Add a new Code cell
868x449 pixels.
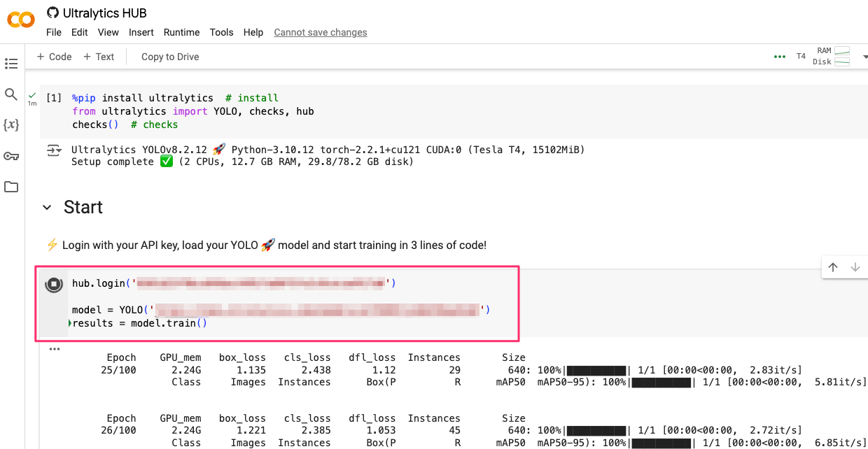(x=54, y=57)
